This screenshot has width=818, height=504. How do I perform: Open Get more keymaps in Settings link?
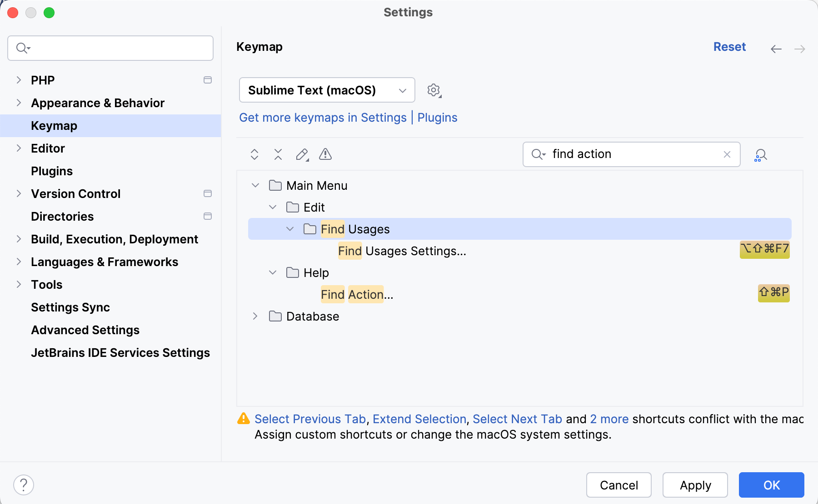pos(323,117)
